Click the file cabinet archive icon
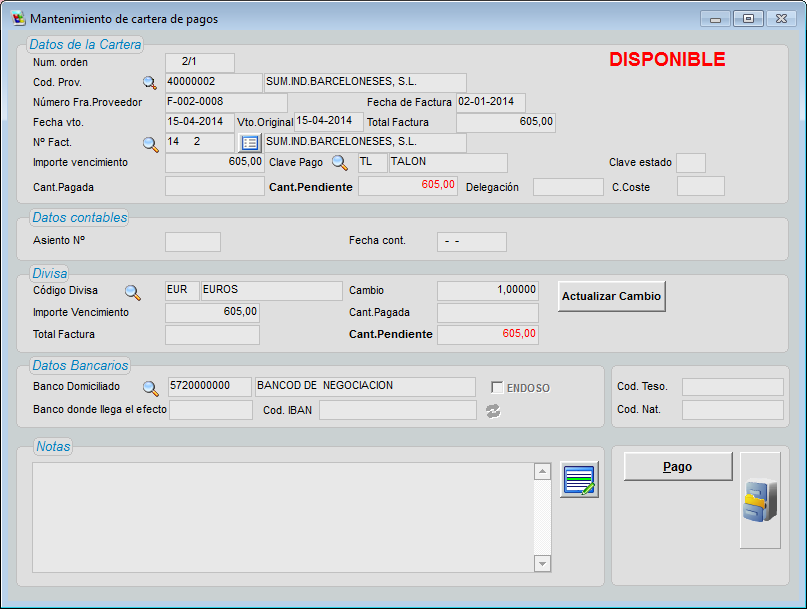Screen dimensions: 807x609 pyautogui.click(x=759, y=500)
